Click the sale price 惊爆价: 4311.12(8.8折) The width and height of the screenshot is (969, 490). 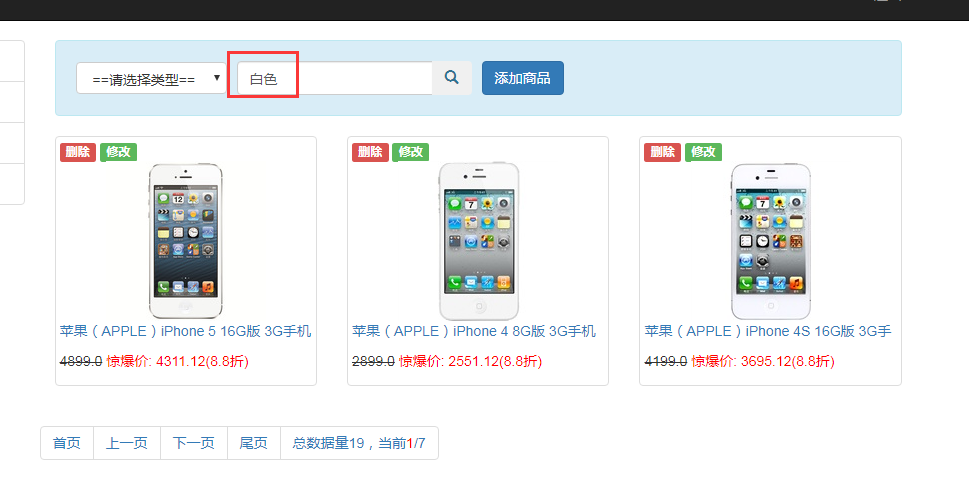click(x=178, y=361)
